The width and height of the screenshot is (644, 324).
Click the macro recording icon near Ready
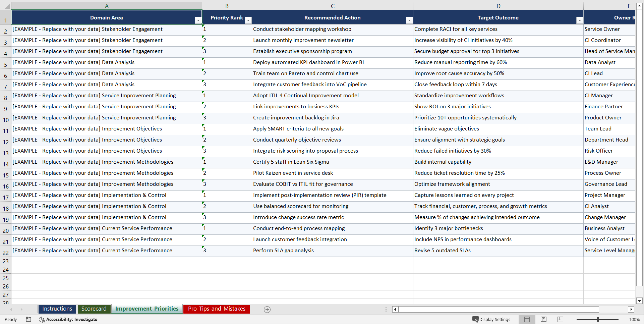point(28,319)
